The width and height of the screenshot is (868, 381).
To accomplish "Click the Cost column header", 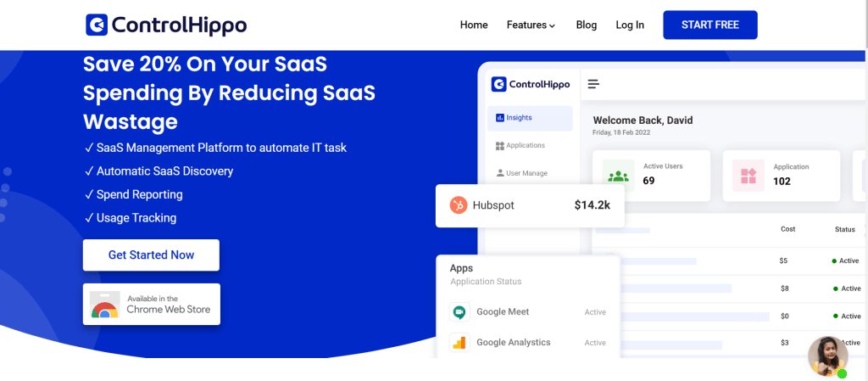I will [788, 229].
